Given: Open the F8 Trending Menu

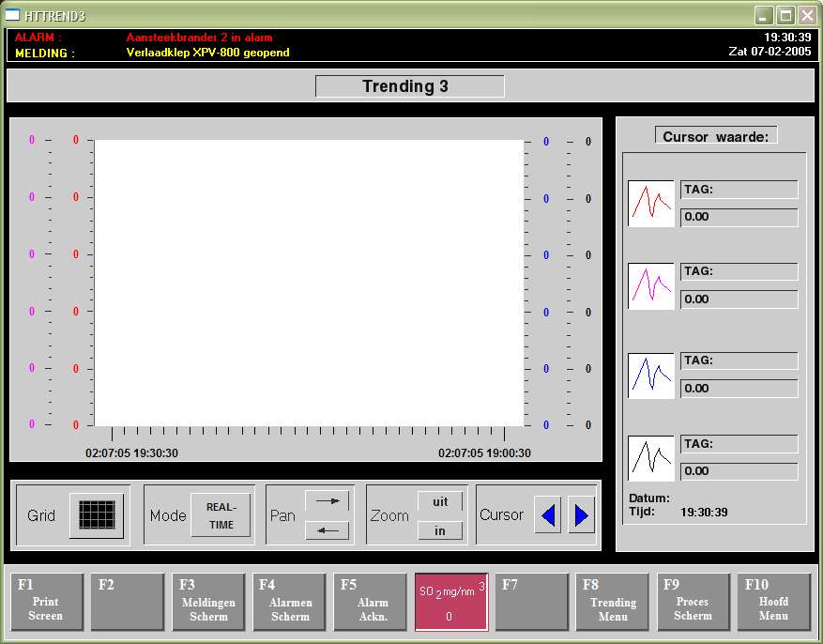Looking at the screenshot, I should [613, 602].
